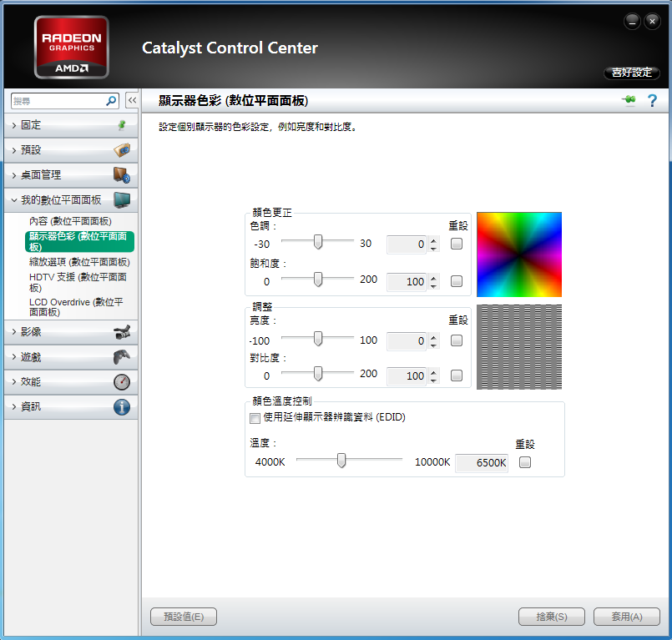Image resolution: width=672 pixels, height=640 pixels.
Task: Click the 預設 presets icon
Action: tap(122, 150)
